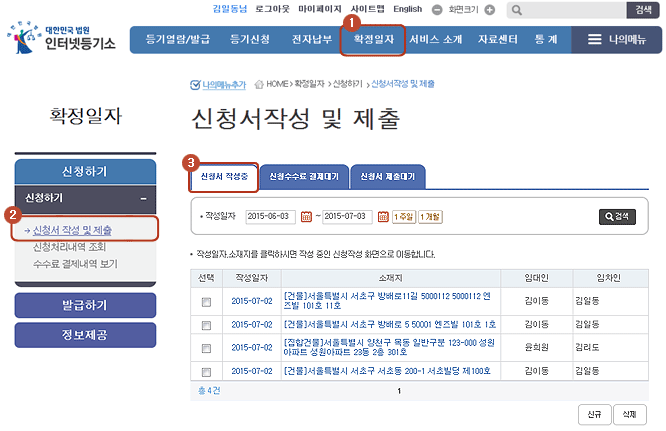Open the 등기신청 menu
Image resolution: width=666 pixels, height=431 pixels.
tap(250, 39)
